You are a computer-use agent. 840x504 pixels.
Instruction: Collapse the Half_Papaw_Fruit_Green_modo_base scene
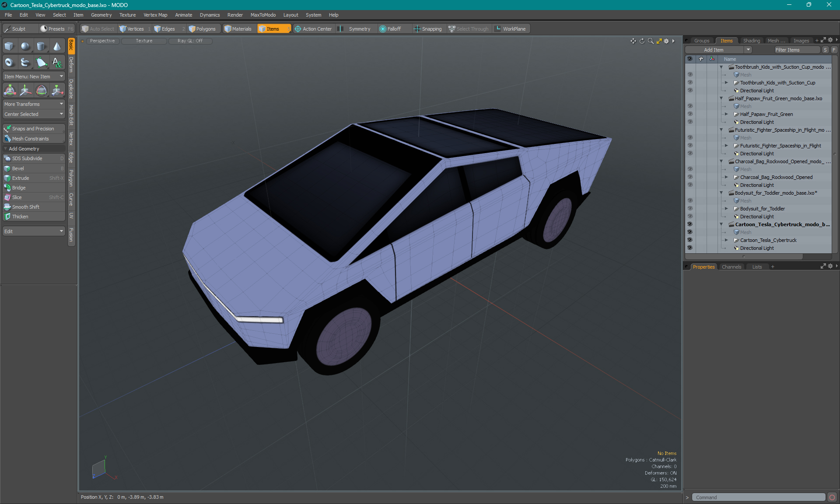[x=721, y=98]
